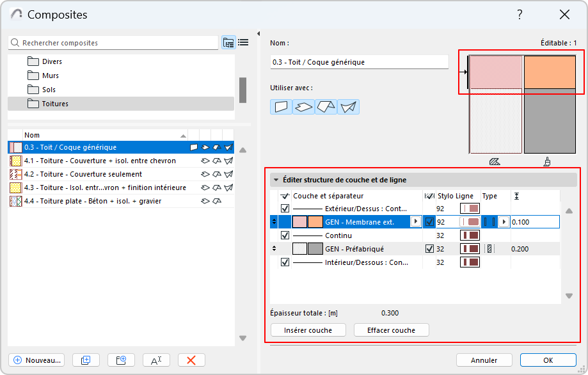Image resolution: width=588 pixels, height=375 pixels.
Task: Toggle 'use with Roof' tool button
Action: pos(326,107)
